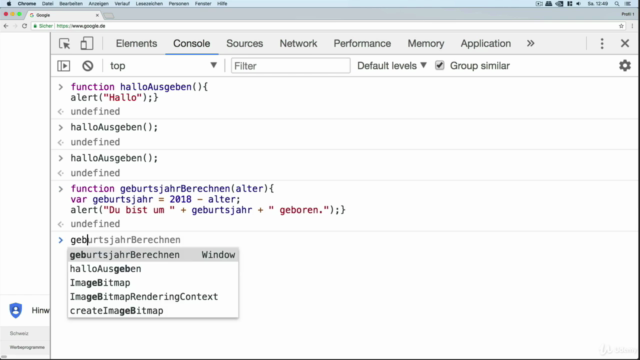Open the Lesezeichen menu

[149, 4]
